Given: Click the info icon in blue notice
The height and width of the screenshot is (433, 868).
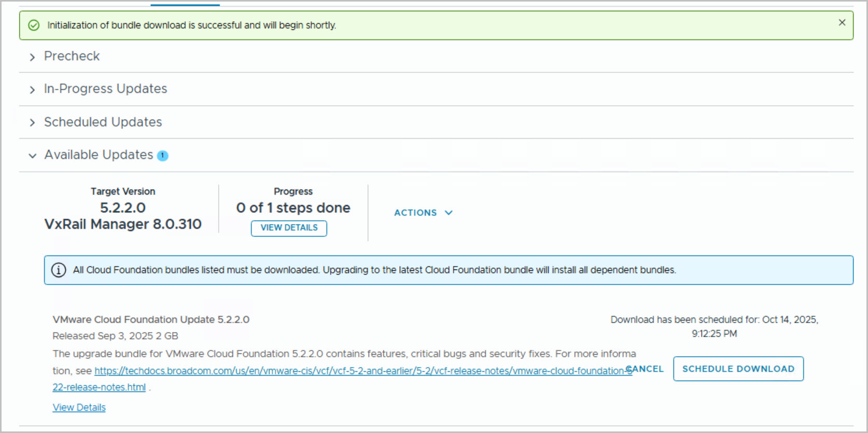Looking at the screenshot, I should (x=59, y=270).
